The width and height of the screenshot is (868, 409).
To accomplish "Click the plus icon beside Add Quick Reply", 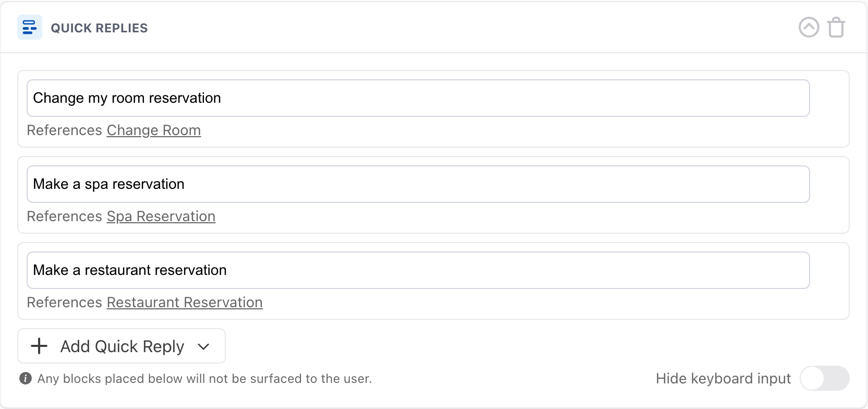I will (39, 346).
